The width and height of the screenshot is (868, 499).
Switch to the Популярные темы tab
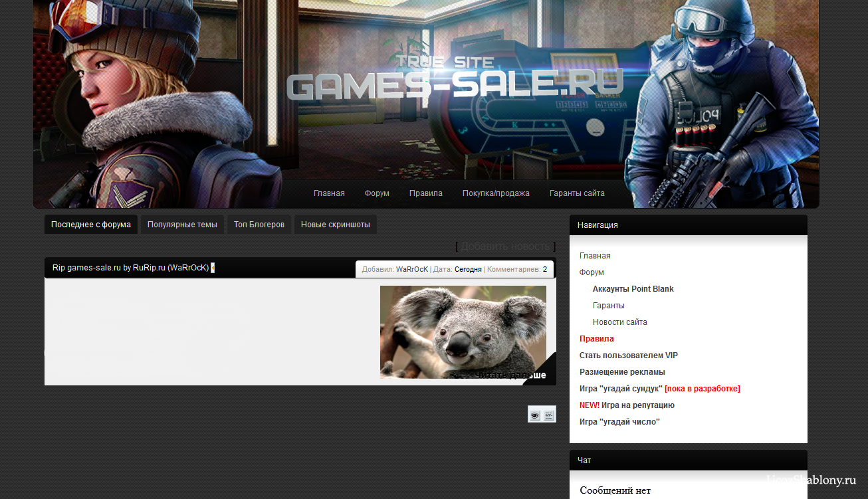(x=182, y=225)
